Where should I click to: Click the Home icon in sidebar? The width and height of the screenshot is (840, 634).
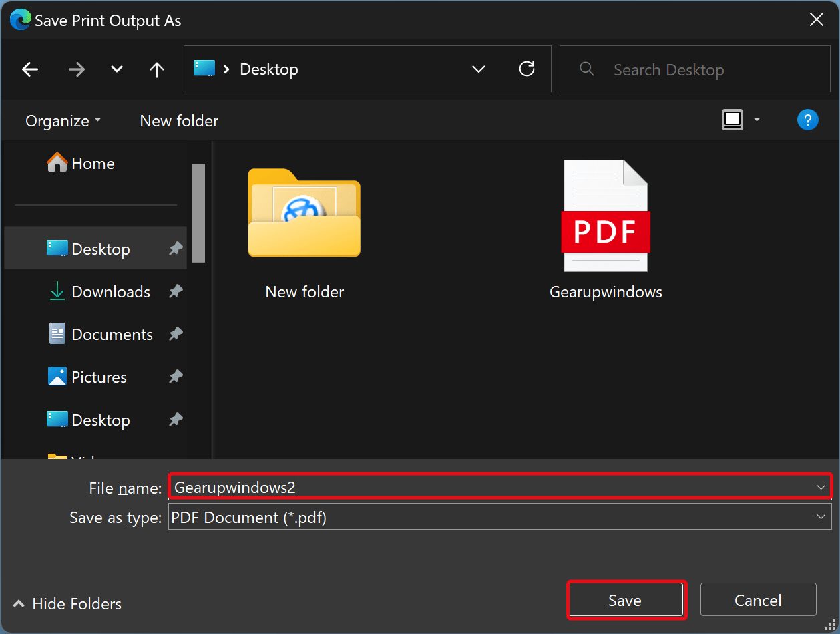[57, 162]
